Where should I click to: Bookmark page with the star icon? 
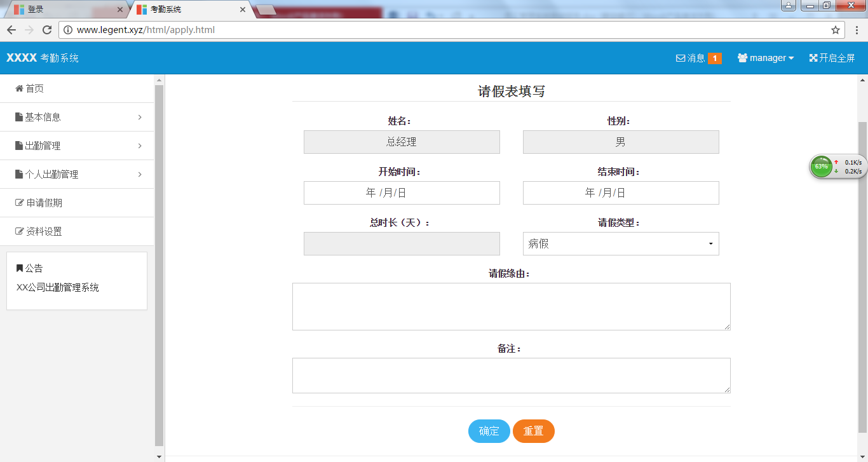[x=836, y=30]
